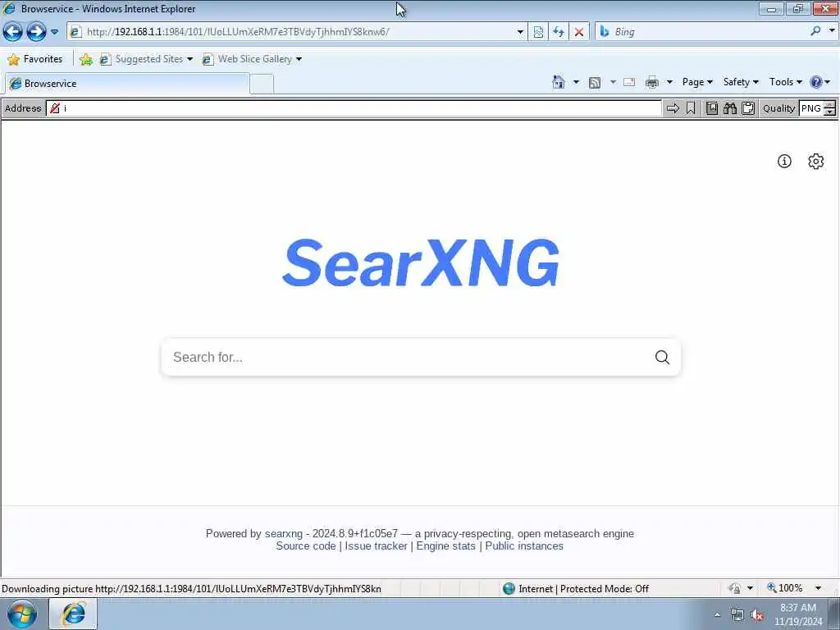The height and width of the screenshot is (630, 840).
Task: Open the Issue tracker link
Action: pyautogui.click(x=376, y=546)
